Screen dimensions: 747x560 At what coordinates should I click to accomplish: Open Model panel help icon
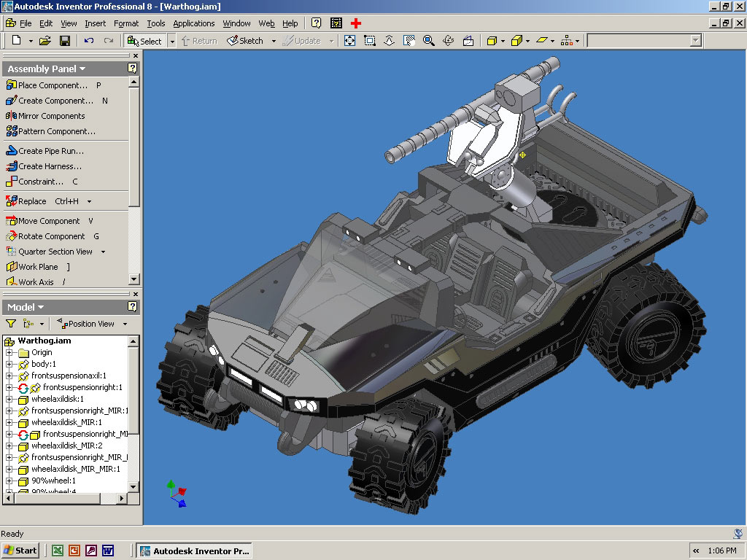click(133, 307)
